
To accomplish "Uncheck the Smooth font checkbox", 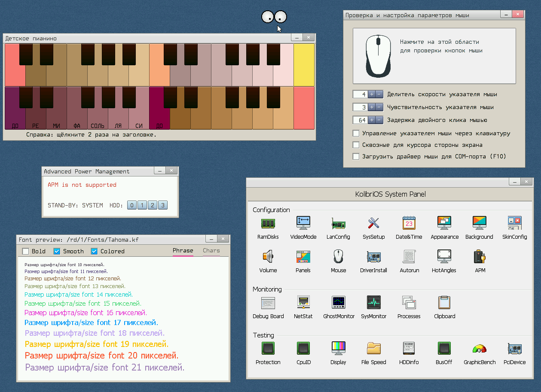I will click(57, 251).
